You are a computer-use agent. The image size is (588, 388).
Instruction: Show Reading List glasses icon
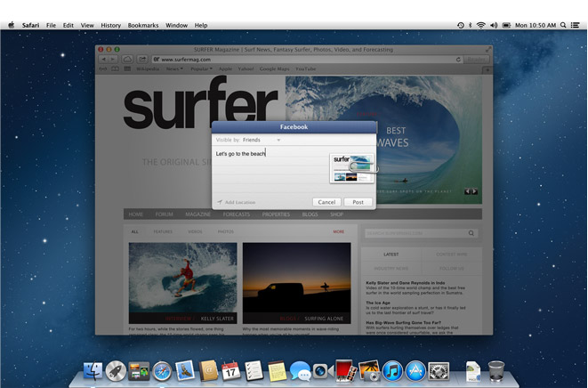click(x=103, y=69)
